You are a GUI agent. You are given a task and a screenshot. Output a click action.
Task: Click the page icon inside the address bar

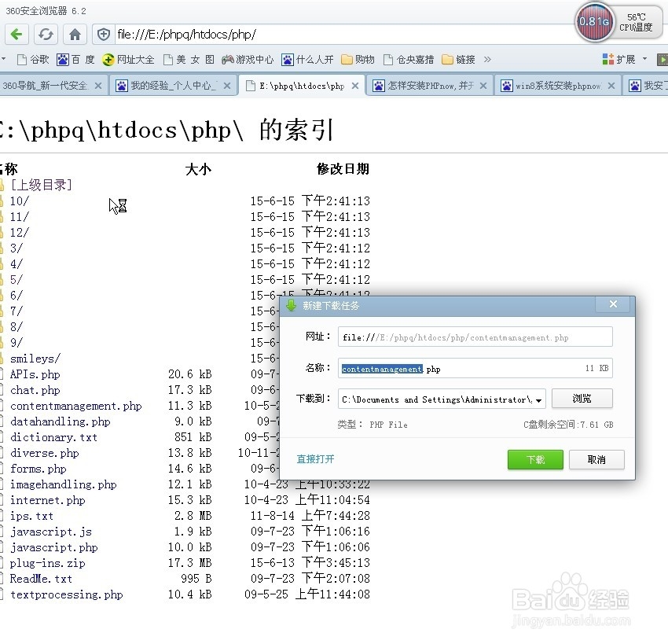[x=104, y=35]
